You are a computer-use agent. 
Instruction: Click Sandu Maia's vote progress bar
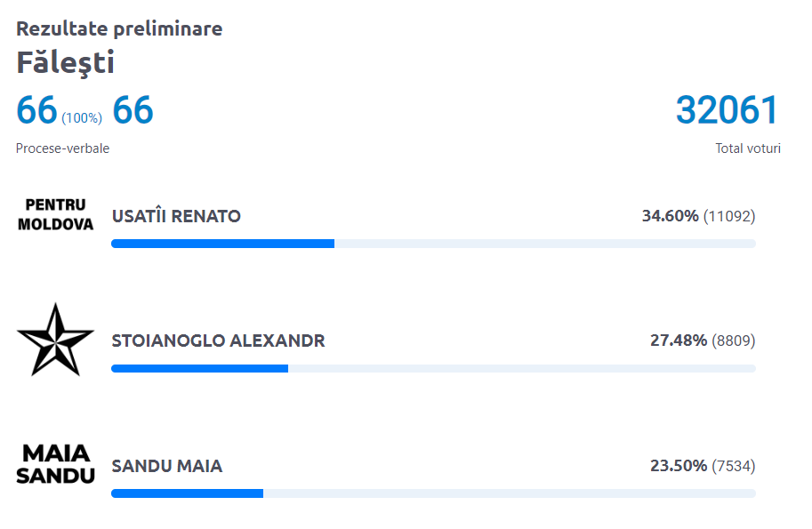pos(433,493)
